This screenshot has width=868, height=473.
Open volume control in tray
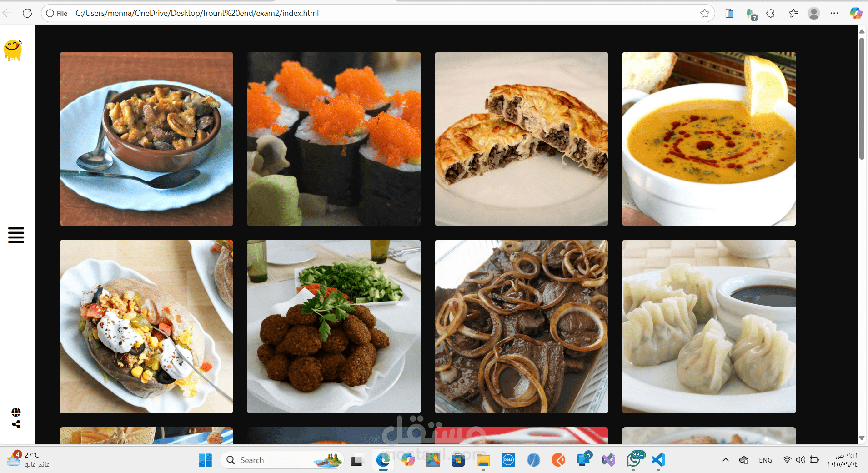coord(801,460)
